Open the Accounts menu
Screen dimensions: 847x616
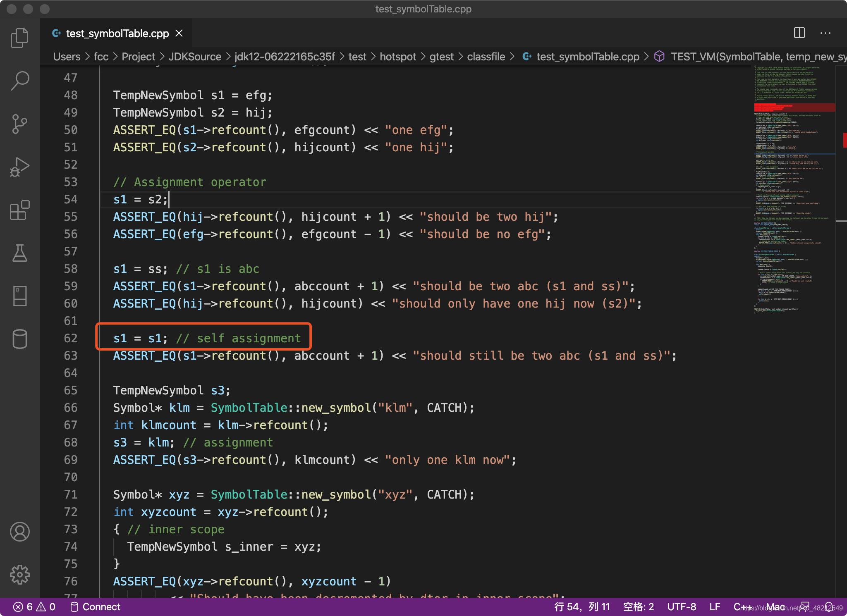(19, 532)
